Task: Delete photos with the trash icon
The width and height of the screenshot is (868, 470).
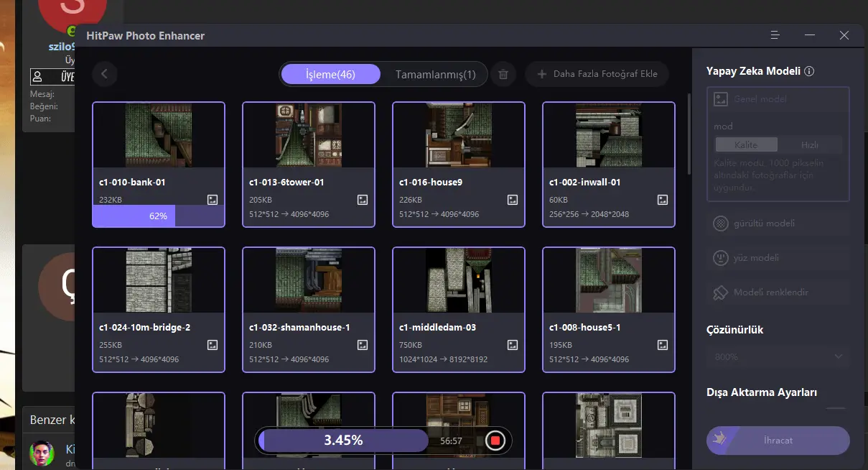Action: [x=503, y=74]
